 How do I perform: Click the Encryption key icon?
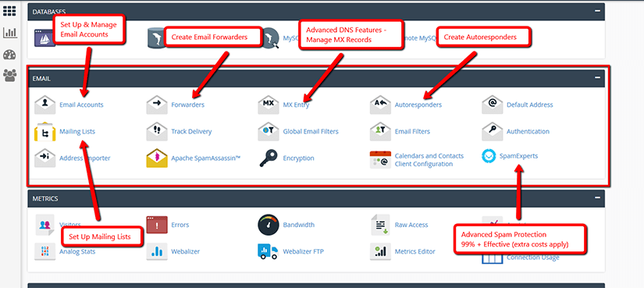269,158
